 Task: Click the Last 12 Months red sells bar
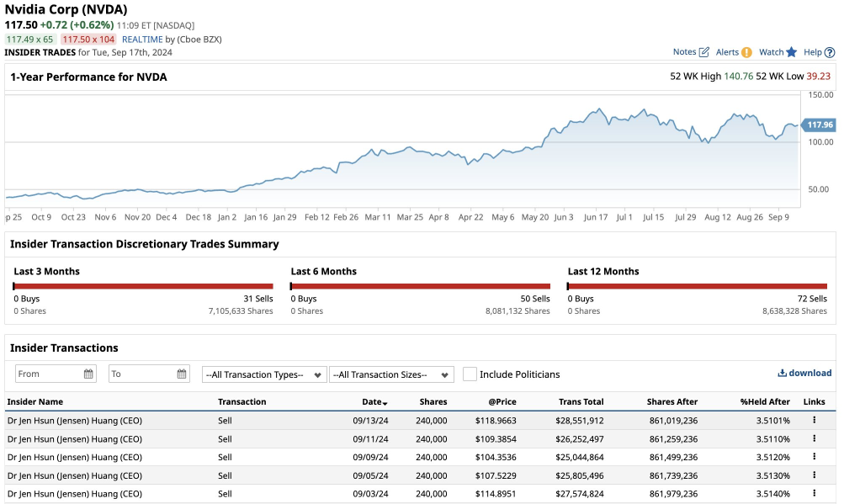pyautogui.click(x=698, y=286)
